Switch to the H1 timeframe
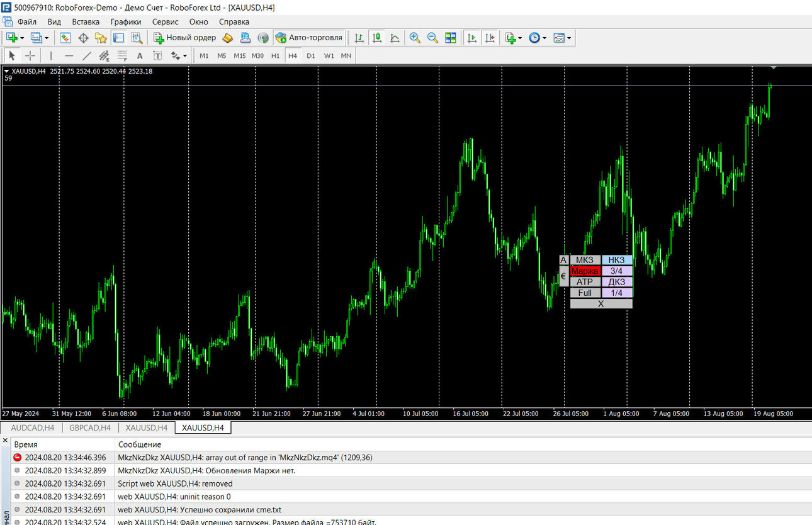812x525 pixels. coord(275,55)
